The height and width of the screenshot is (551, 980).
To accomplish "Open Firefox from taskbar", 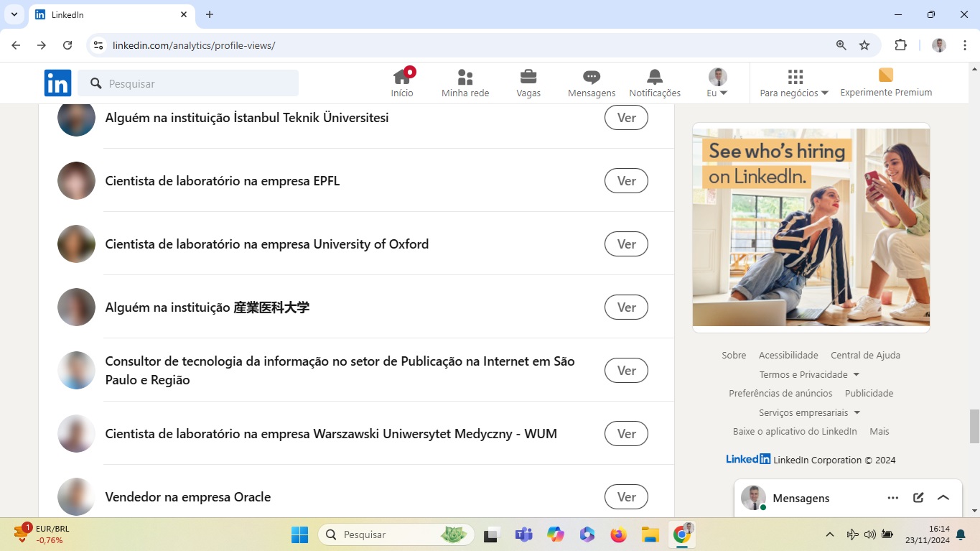I will pyautogui.click(x=618, y=534).
